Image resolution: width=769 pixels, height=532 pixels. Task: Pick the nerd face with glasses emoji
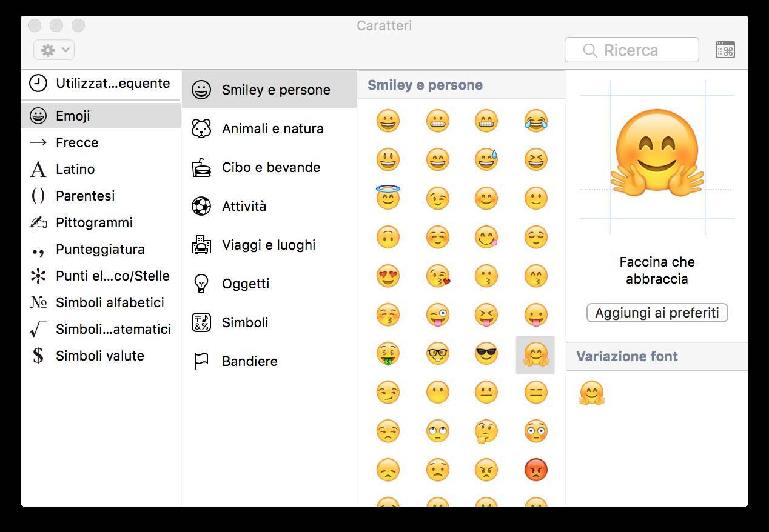click(x=437, y=353)
